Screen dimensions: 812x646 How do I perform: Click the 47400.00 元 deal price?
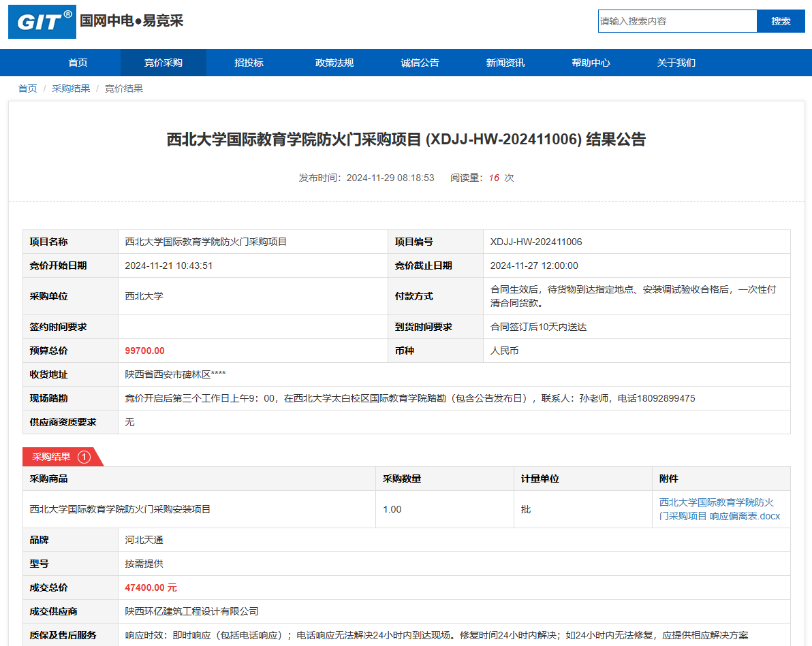pyautogui.click(x=151, y=587)
